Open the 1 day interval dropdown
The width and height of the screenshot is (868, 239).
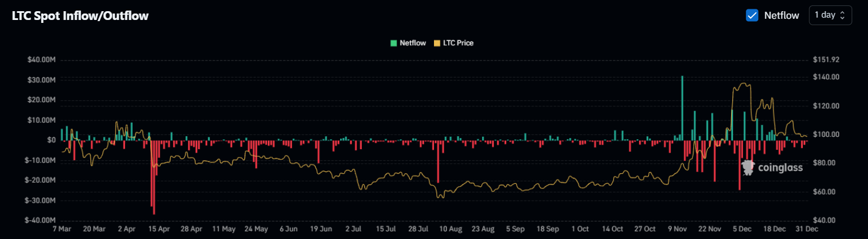(x=830, y=15)
